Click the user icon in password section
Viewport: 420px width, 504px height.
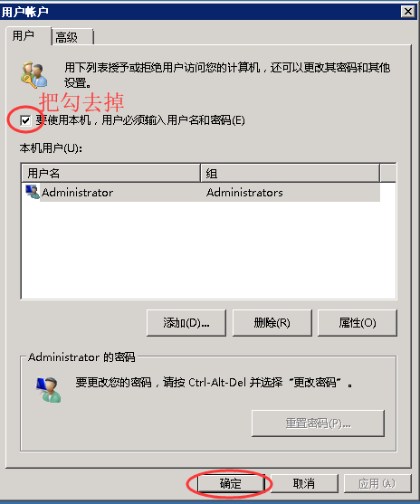[x=48, y=389]
